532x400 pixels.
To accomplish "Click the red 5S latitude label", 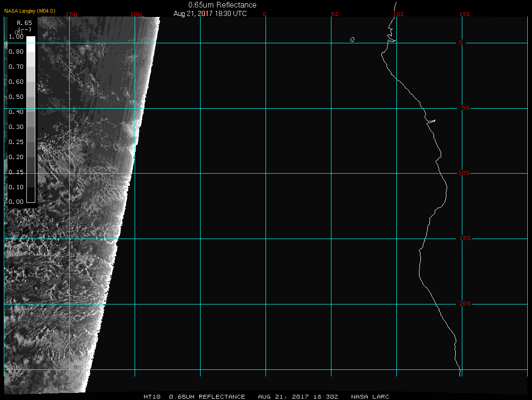I will point(464,108).
